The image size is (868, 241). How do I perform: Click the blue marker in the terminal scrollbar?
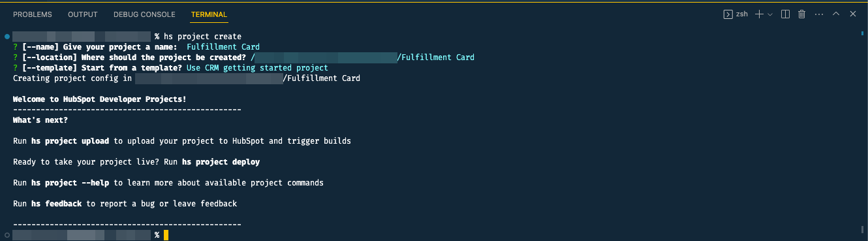[863, 33]
